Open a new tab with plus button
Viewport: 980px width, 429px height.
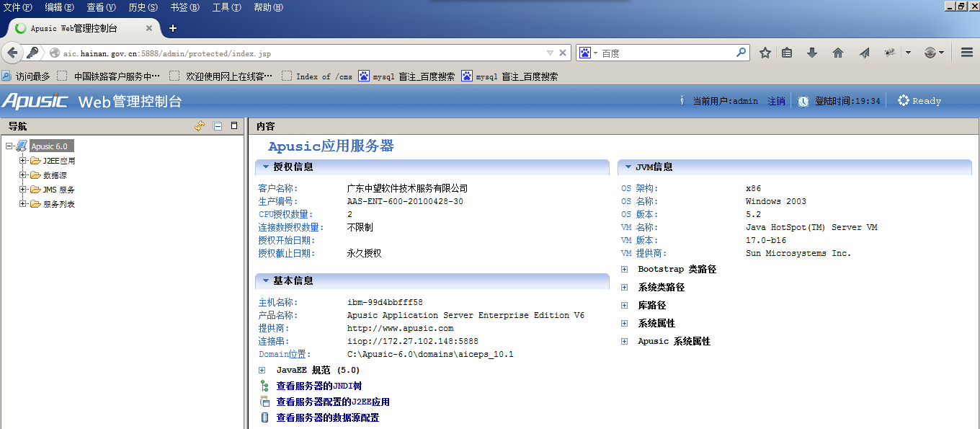[x=173, y=29]
